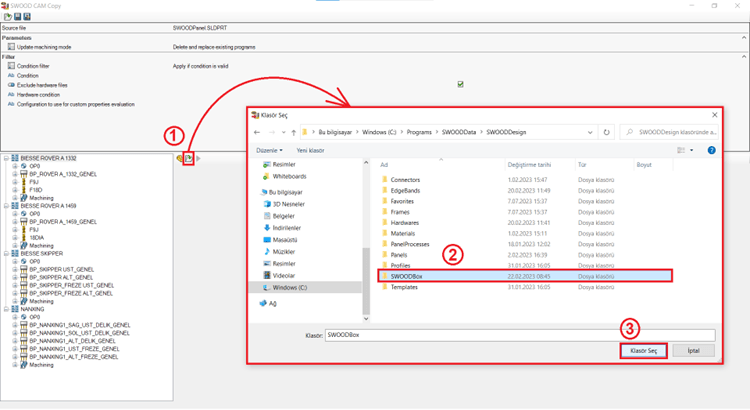Open the Düzenle dropdown menu

(x=269, y=150)
